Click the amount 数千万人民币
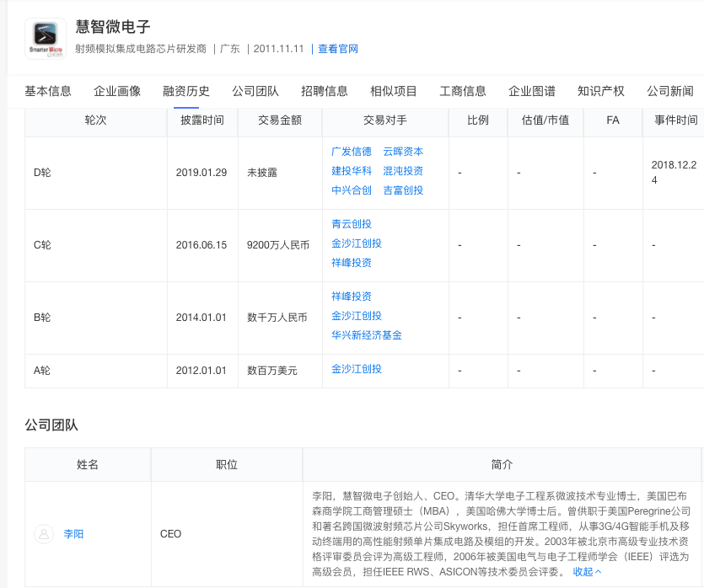The width and height of the screenshot is (704, 588). click(x=277, y=318)
